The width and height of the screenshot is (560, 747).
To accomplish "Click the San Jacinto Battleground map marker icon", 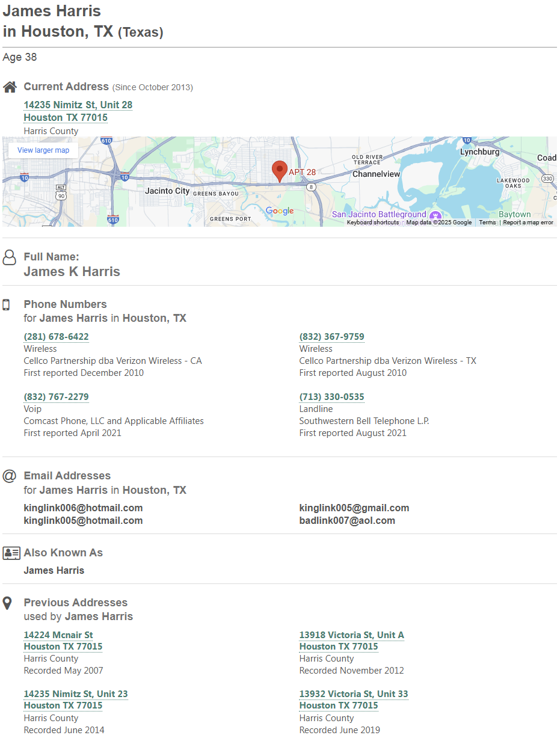I will (436, 216).
